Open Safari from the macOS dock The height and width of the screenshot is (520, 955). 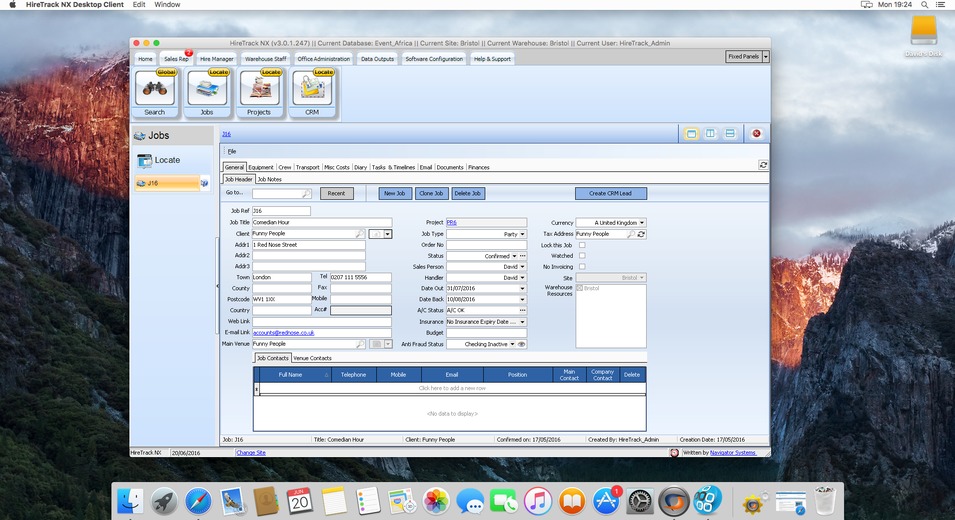pos(198,500)
